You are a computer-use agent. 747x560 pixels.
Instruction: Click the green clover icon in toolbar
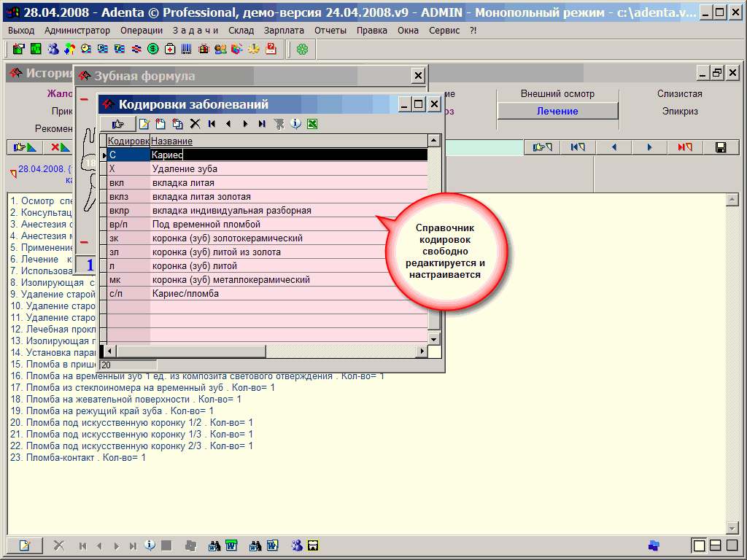pos(302,49)
